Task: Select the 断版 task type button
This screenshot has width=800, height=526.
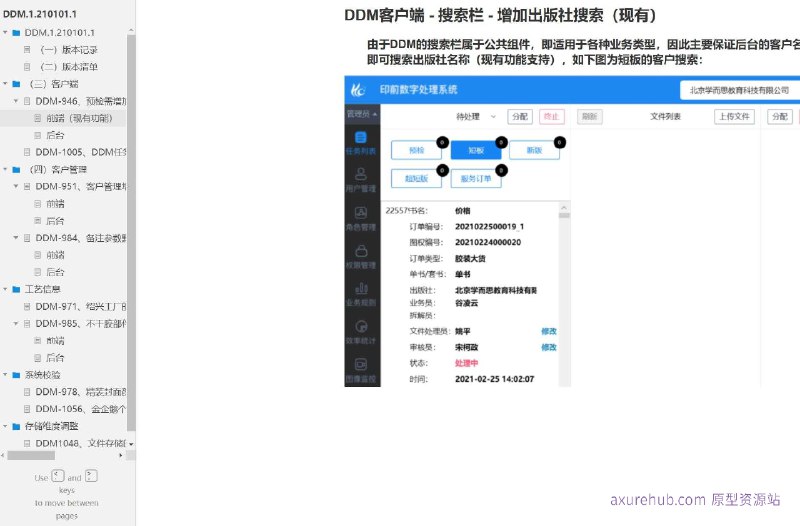Action: click(534, 151)
